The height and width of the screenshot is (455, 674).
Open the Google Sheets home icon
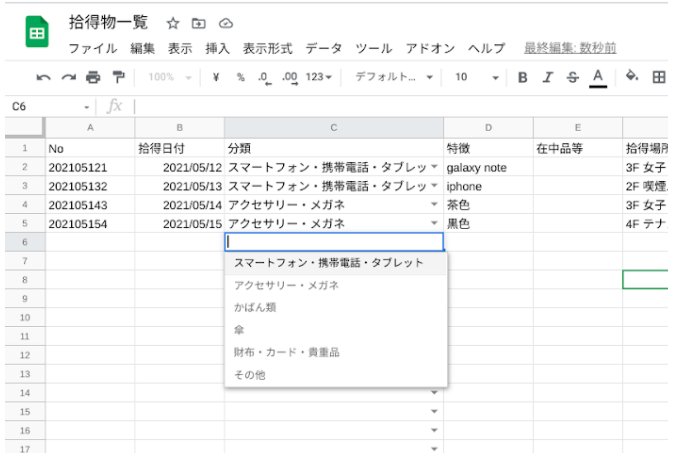tap(37, 32)
